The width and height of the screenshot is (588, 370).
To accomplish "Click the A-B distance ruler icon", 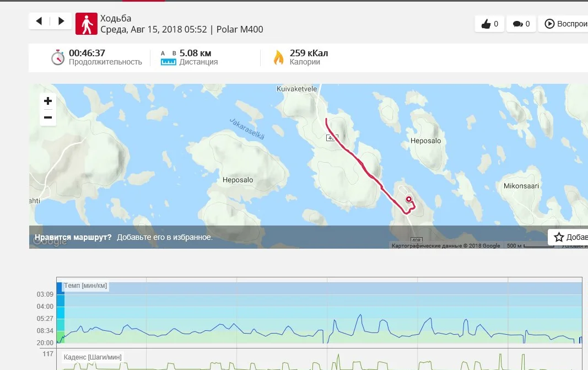I will point(169,58).
